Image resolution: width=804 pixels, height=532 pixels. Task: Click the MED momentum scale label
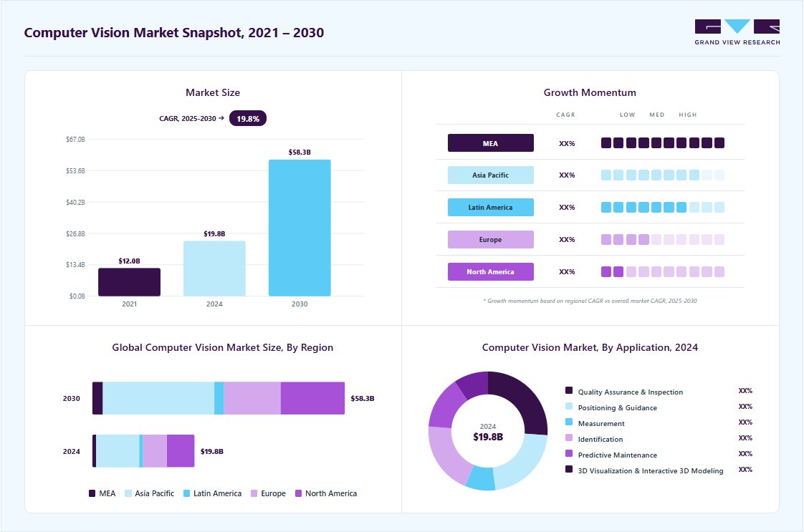(657, 115)
